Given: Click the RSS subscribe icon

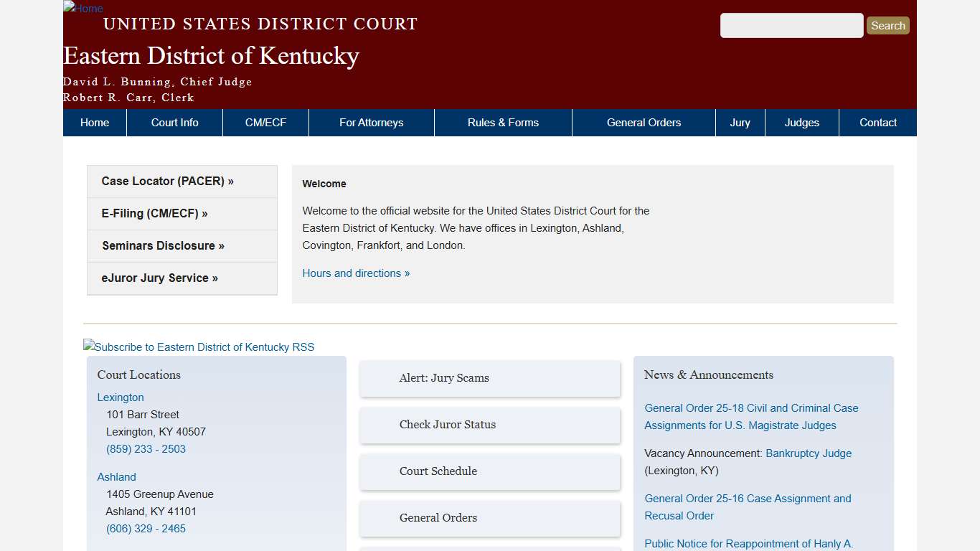Looking at the screenshot, I should (x=199, y=347).
